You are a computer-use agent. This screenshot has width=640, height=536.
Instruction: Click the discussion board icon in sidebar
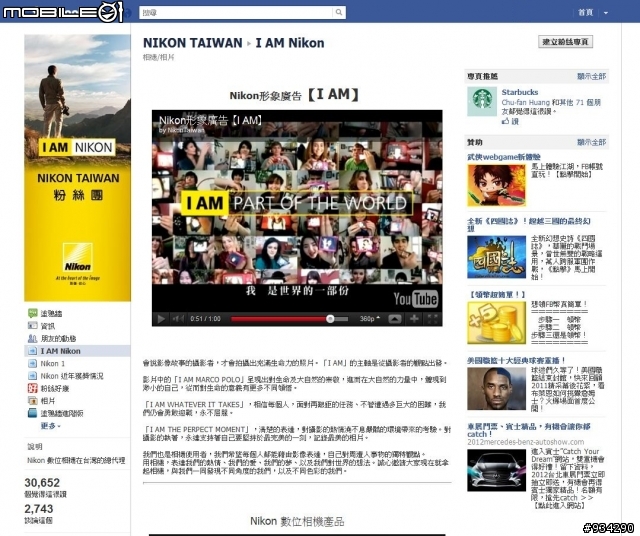click(32, 413)
